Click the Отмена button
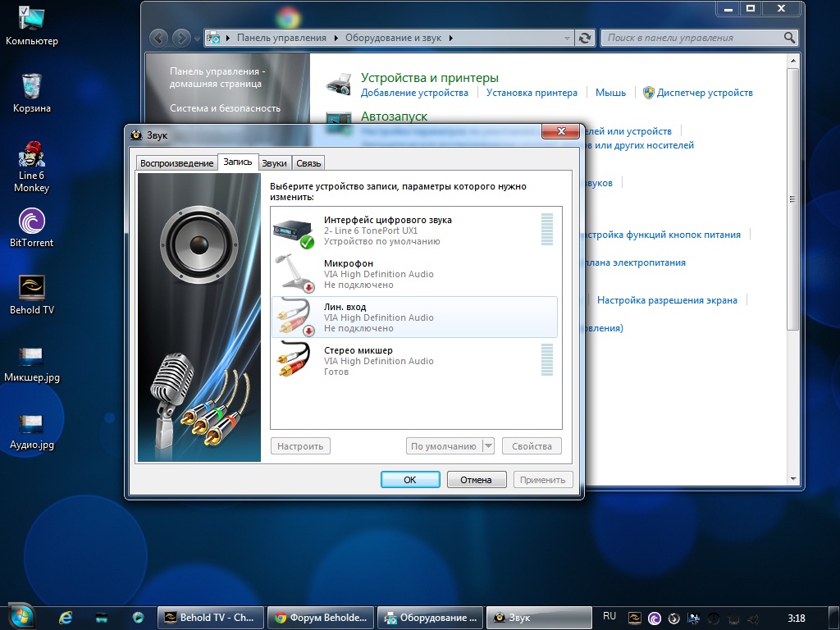 click(476, 480)
